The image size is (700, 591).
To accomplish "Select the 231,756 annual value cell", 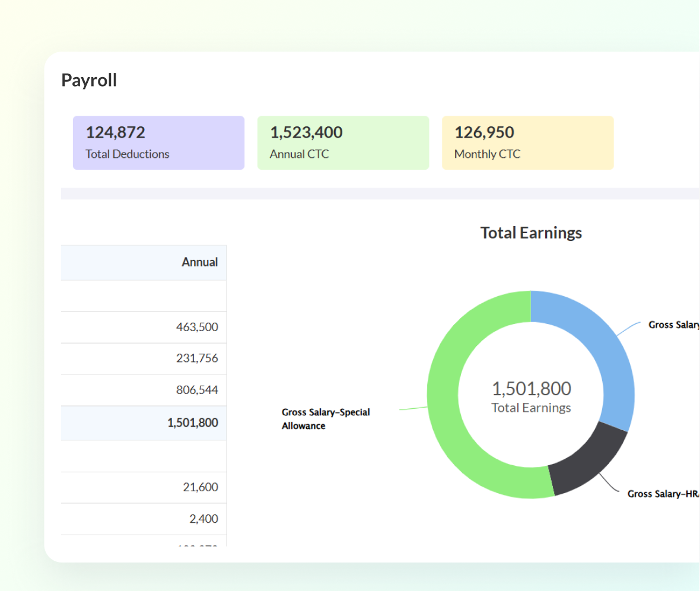I will pos(144,358).
